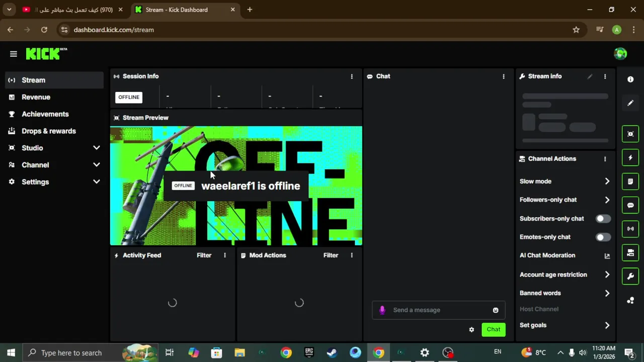Click in the Send a message field
The width and height of the screenshot is (644, 362).
(438, 310)
